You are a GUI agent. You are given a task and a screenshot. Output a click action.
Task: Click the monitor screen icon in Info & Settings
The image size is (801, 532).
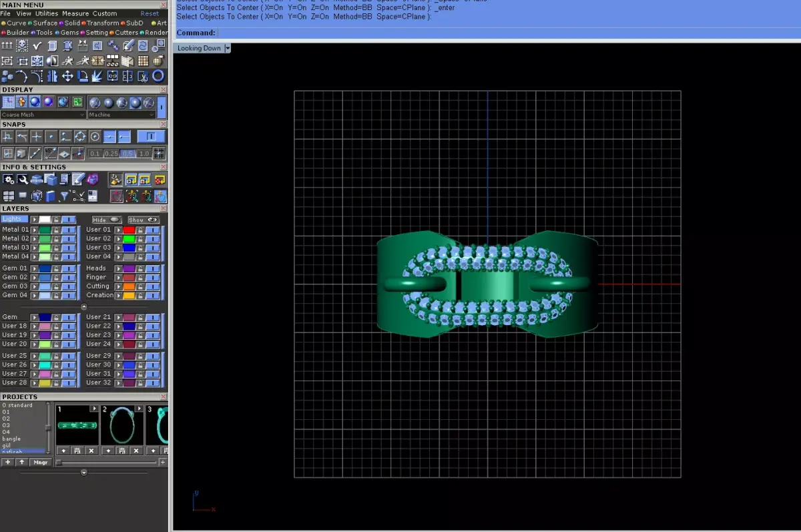tap(23, 195)
